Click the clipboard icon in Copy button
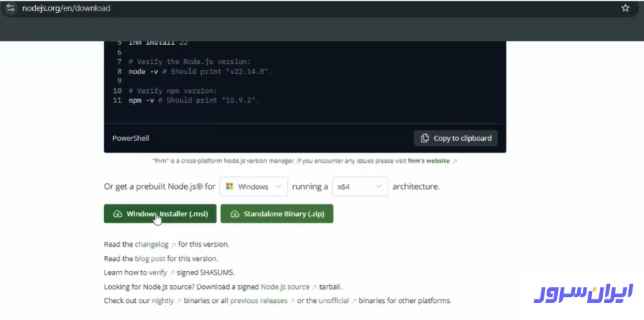Viewport: 644px width, 320px height. (x=425, y=138)
